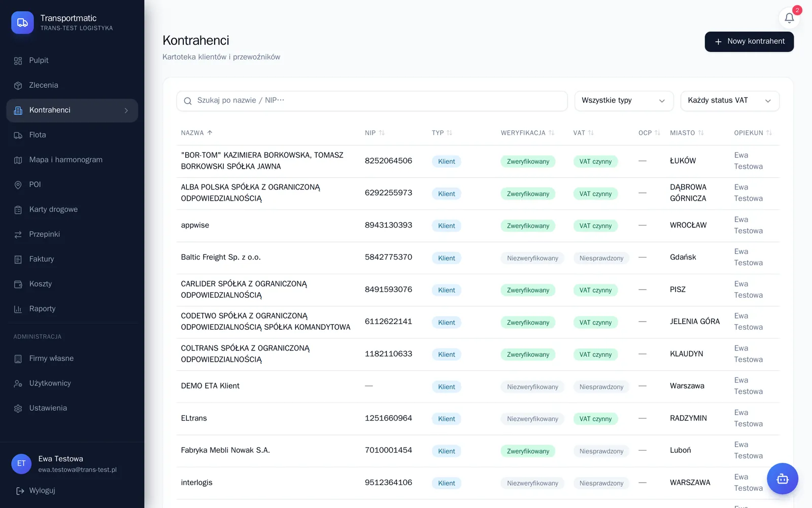Click the Mapa i harmonogram map icon
The width and height of the screenshot is (812, 508).
pyautogui.click(x=18, y=160)
